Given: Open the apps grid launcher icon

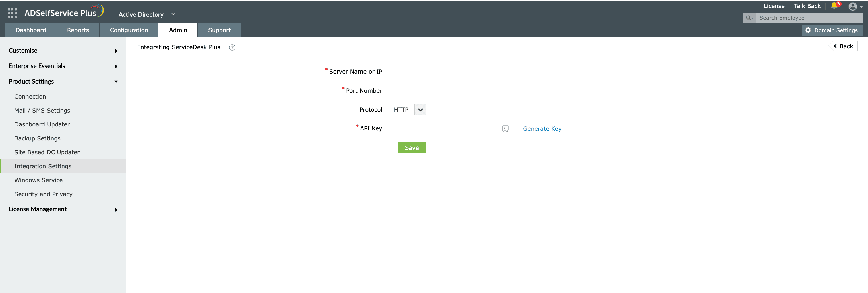Looking at the screenshot, I should [12, 13].
